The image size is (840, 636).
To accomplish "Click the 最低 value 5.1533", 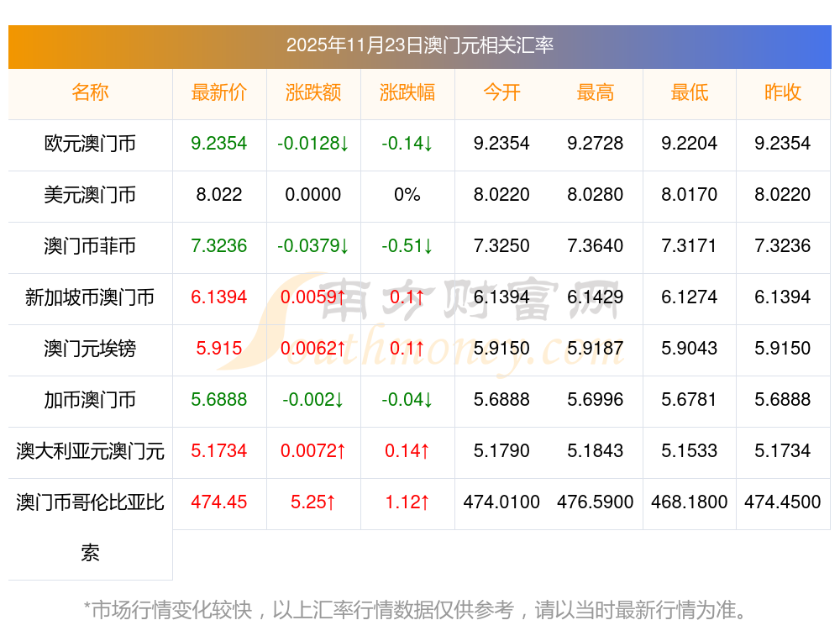I will pyautogui.click(x=690, y=450).
